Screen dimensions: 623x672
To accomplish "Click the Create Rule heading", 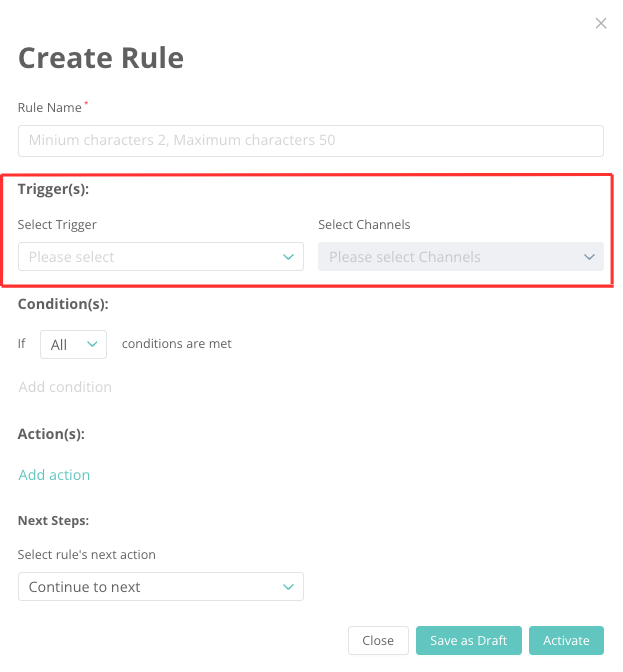I will tap(101, 58).
